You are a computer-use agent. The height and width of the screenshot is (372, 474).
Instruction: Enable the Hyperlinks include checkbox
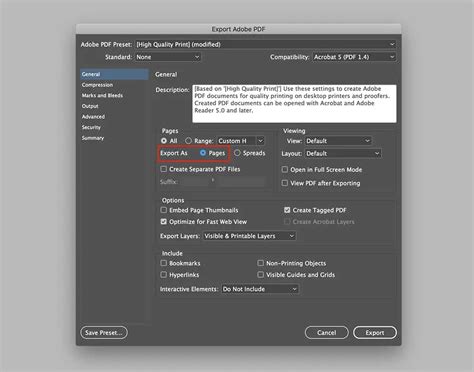click(x=164, y=275)
